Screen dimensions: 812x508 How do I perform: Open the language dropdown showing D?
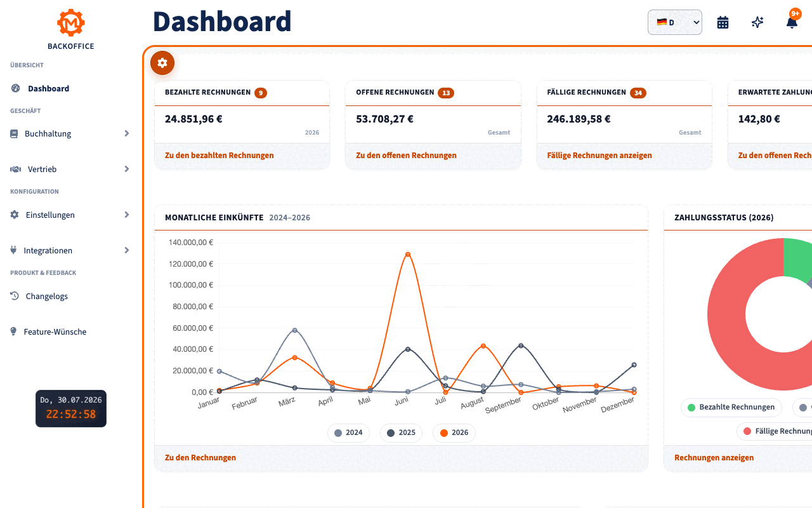click(x=674, y=22)
